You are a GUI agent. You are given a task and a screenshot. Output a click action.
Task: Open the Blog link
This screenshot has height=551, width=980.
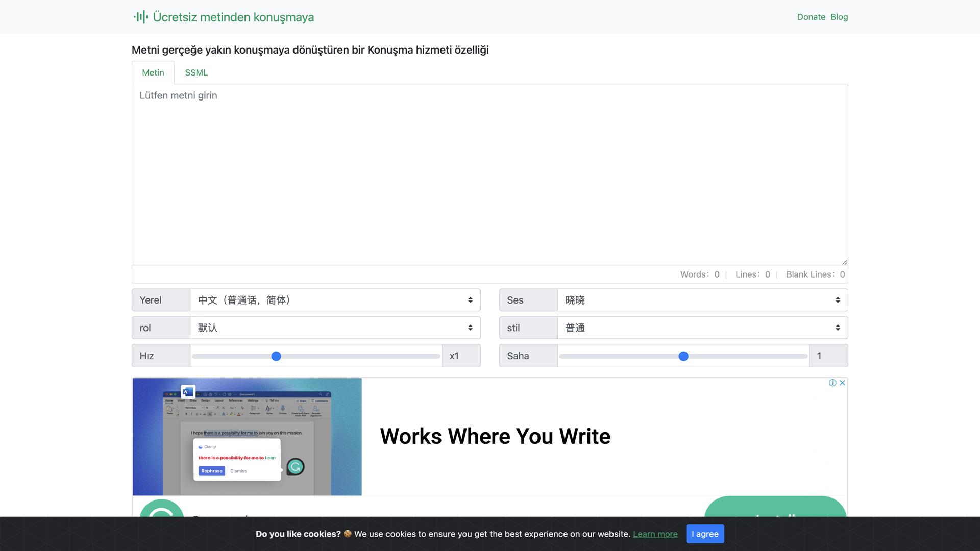(839, 17)
